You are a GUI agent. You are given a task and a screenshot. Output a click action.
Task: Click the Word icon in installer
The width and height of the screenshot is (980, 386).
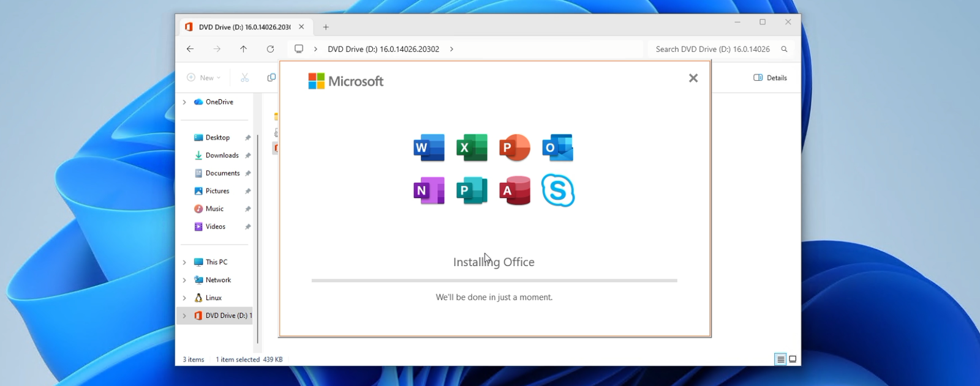(x=429, y=147)
